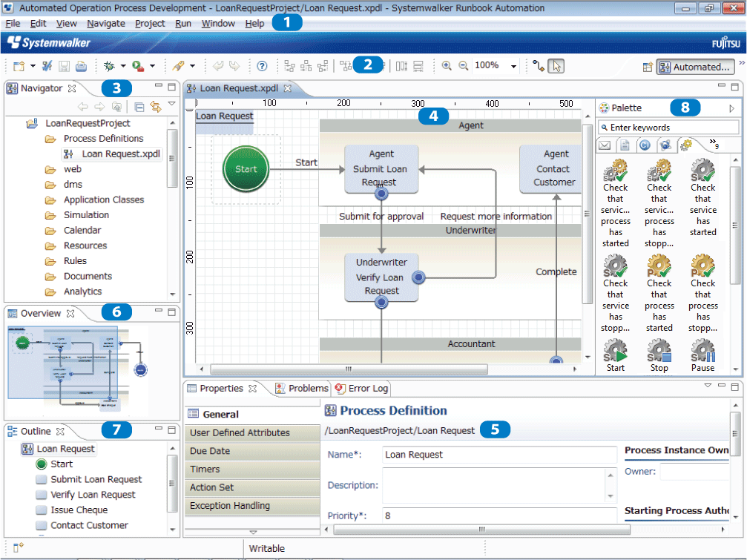This screenshot has width=747, height=560.
Task: Open dropdown next to Run icon
Action: [x=153, y=66]
